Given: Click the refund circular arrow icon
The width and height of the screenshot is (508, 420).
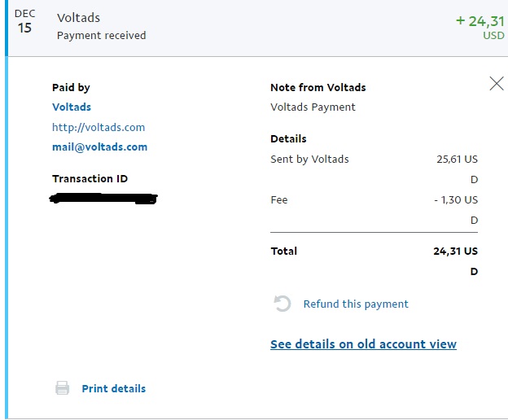Looking at the screenshot, I should (282, 304).
